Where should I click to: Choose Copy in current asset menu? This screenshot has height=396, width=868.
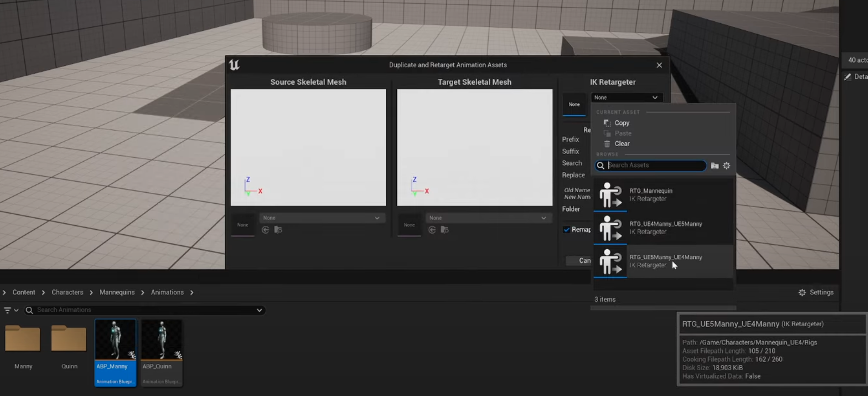pyautogui.click(x=621, y=123)
